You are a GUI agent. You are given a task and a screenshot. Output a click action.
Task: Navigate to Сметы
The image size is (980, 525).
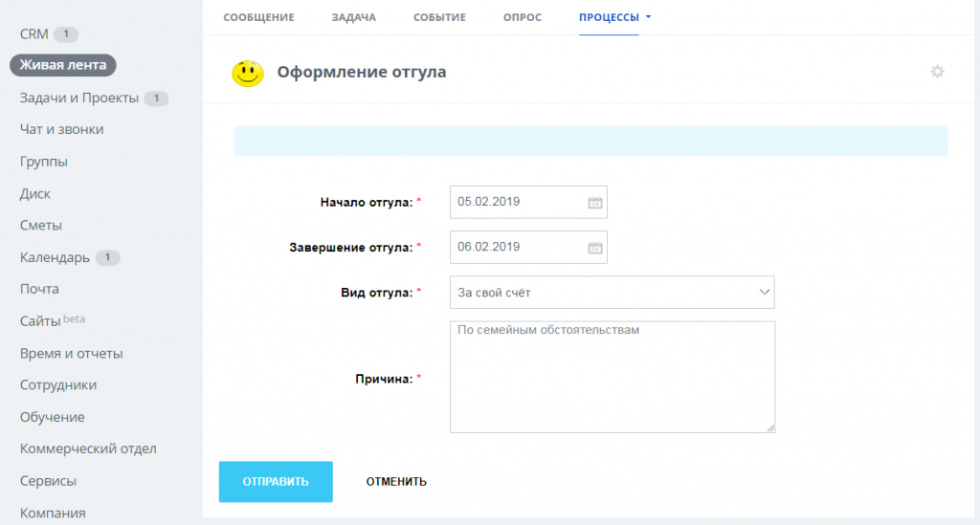[40, 226]
